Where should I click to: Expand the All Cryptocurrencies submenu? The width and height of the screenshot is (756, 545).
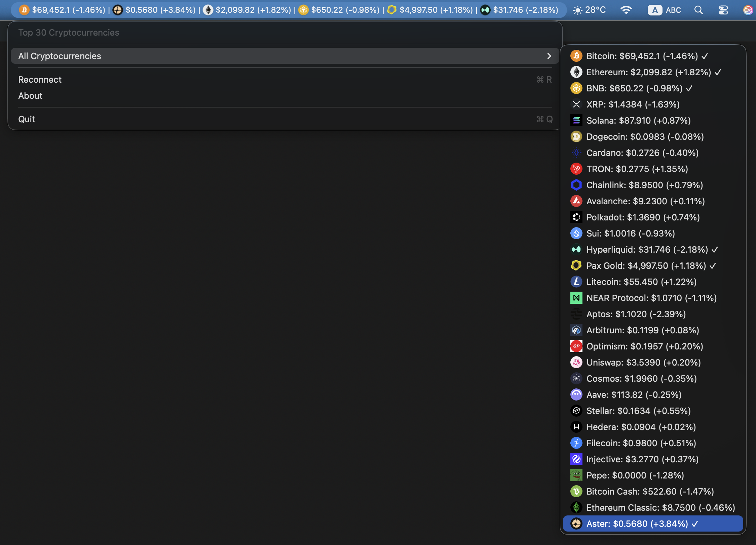(x=282, y=56)
